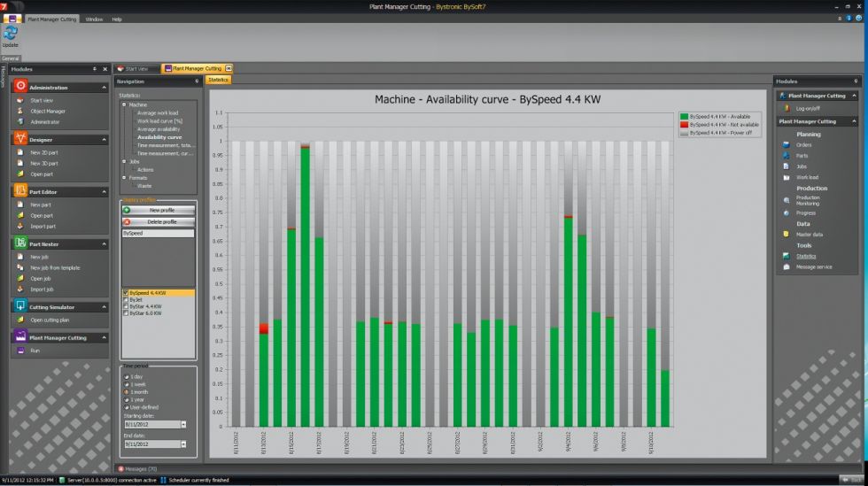Switch to the Start view tab
Viewport: 868px width, 486px height.
pos(136,69)
